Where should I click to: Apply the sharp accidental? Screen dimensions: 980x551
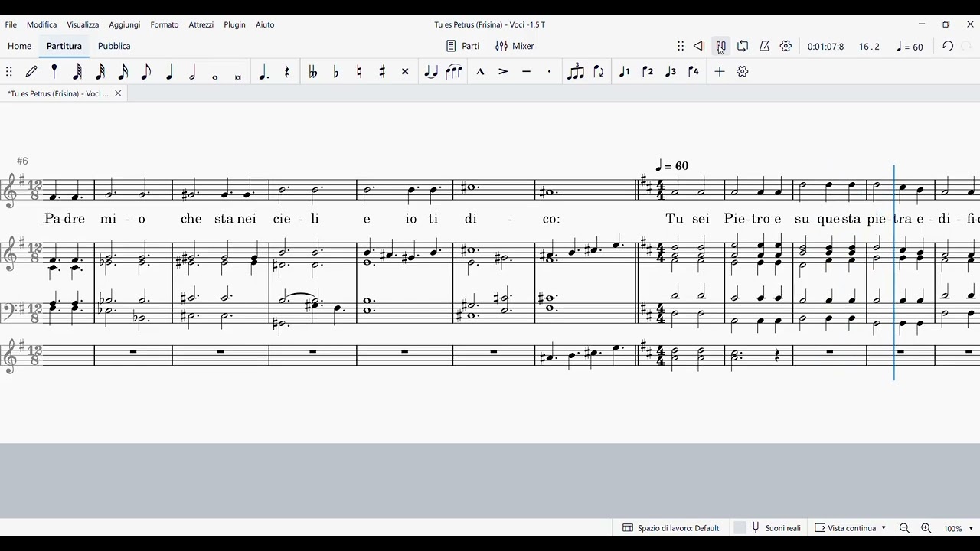382,71
